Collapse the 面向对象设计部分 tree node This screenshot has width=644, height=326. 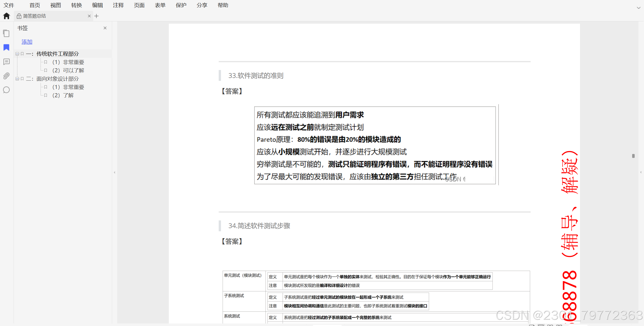coord(17,79)
